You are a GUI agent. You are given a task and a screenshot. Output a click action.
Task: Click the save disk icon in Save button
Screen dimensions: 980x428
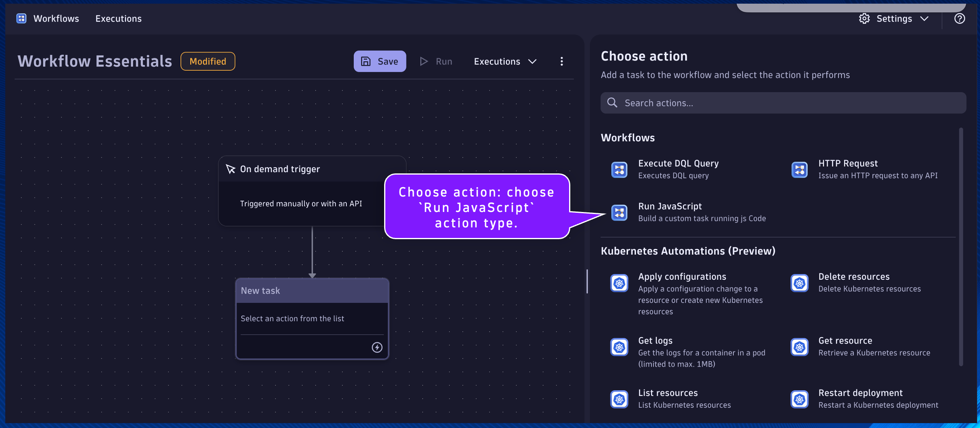point(366,61)
